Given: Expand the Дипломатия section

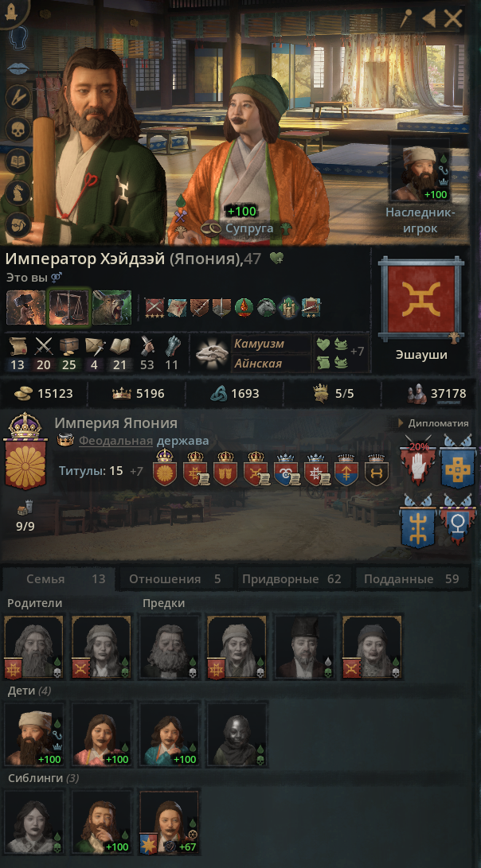Looking at the screenshot, I should 433,423.
